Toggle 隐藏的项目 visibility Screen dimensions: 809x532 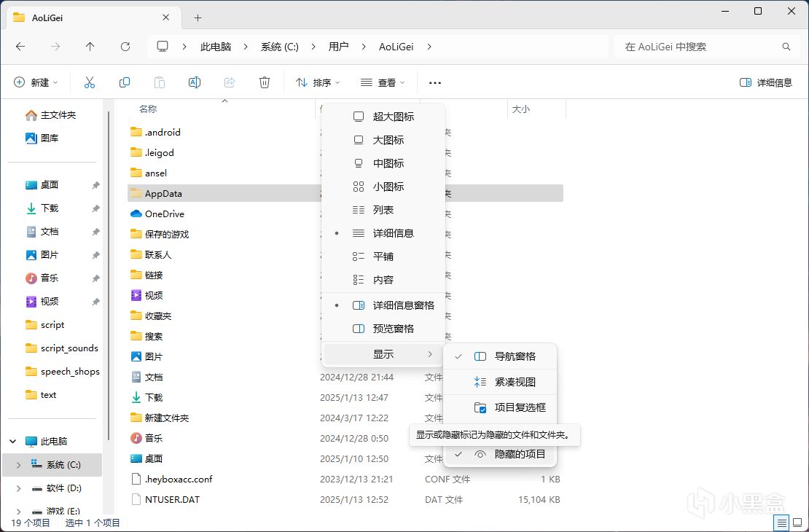[x=500, y=454]
